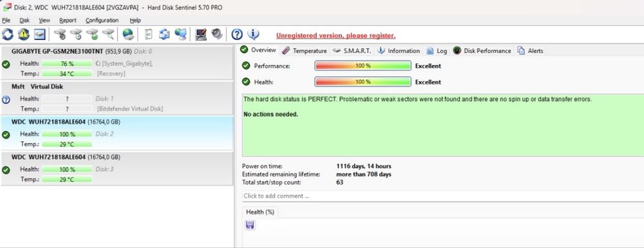644x248 pixels.
Task: Switch to the Log tab
Action: (437, 50)
